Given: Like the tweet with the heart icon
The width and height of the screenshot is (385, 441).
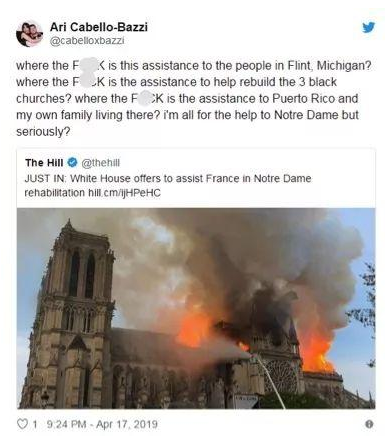Looking at the screenshot, I should click(x=22, y=424).
